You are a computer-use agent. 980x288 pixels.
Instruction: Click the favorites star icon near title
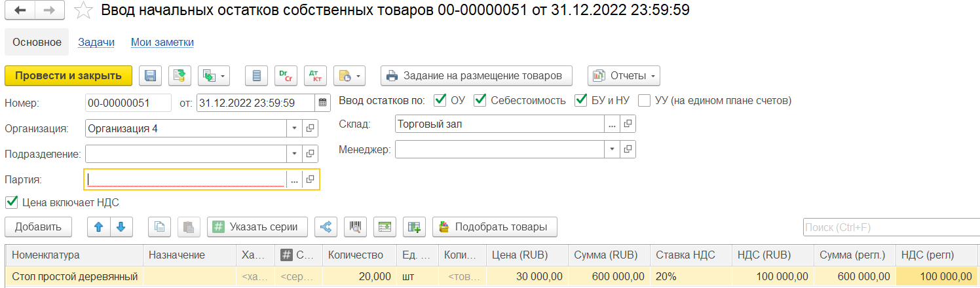pyautogui.click(x=83, y=11)
